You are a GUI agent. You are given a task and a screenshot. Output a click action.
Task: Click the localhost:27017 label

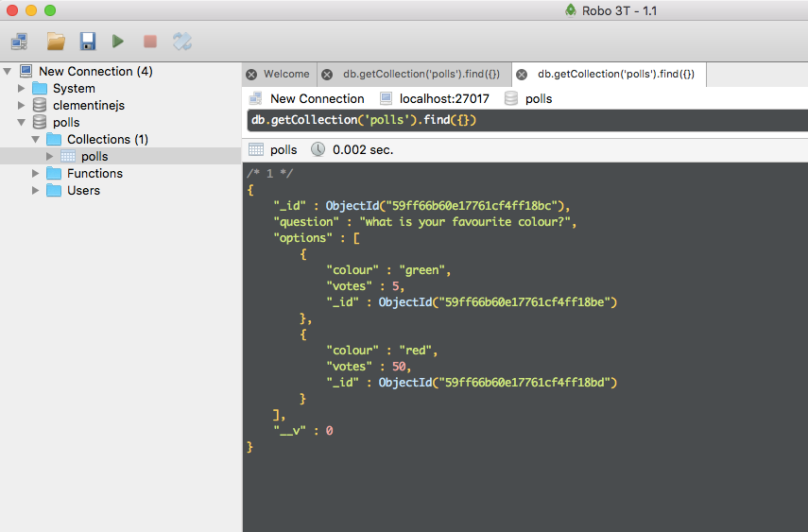(x=444, y=98)
